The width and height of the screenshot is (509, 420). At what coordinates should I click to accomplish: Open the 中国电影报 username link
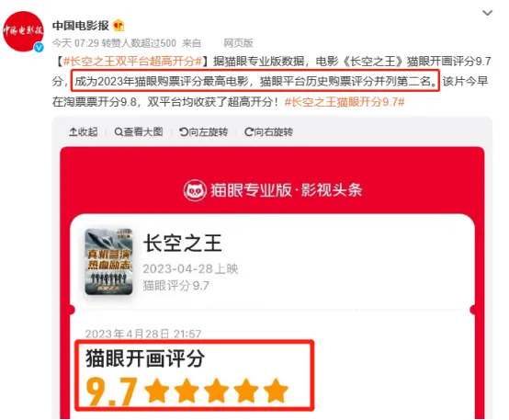point(81,26)
